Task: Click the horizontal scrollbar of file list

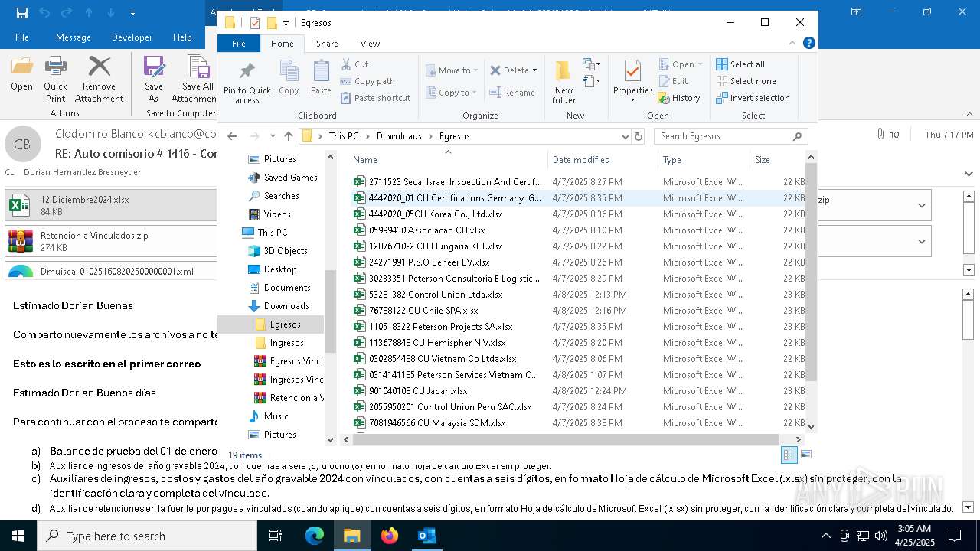Action: point(565,439)
